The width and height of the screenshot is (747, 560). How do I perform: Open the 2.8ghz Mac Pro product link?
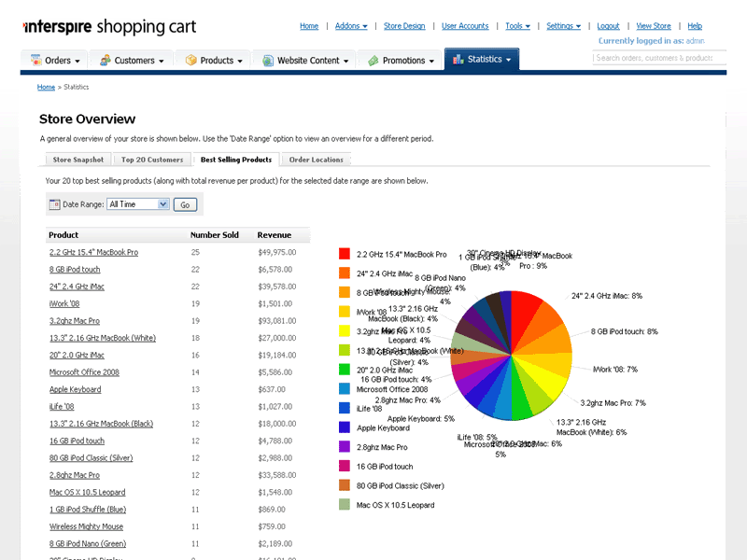point(75,475)
